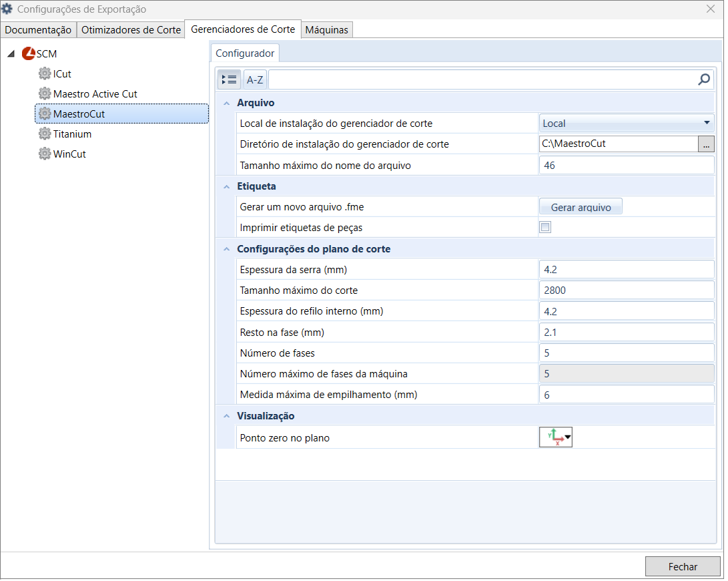The width and height of the screenshot is (728, 581).
Task: Sort properties alphabetically with A-Z
Action: (x=254, y=80)
